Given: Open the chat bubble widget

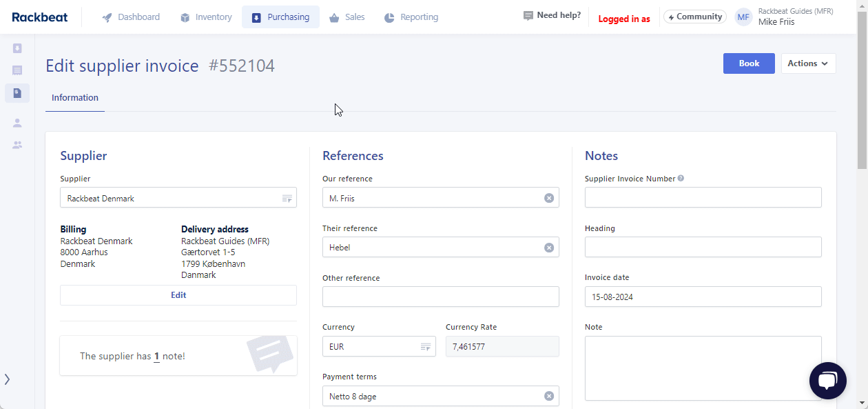Looking at the screenshot, I should (827, 380).
